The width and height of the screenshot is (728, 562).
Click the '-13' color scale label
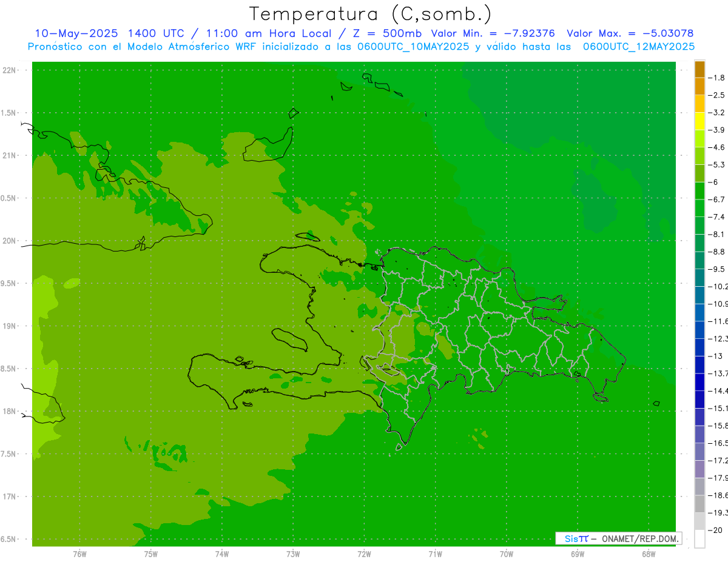(715, 356)
